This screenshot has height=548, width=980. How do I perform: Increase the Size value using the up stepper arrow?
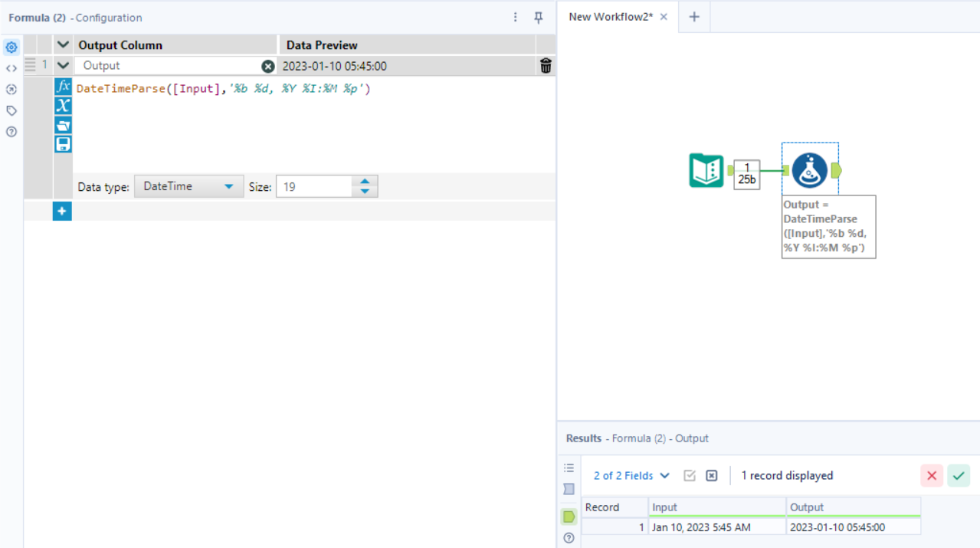pos(365,182)
